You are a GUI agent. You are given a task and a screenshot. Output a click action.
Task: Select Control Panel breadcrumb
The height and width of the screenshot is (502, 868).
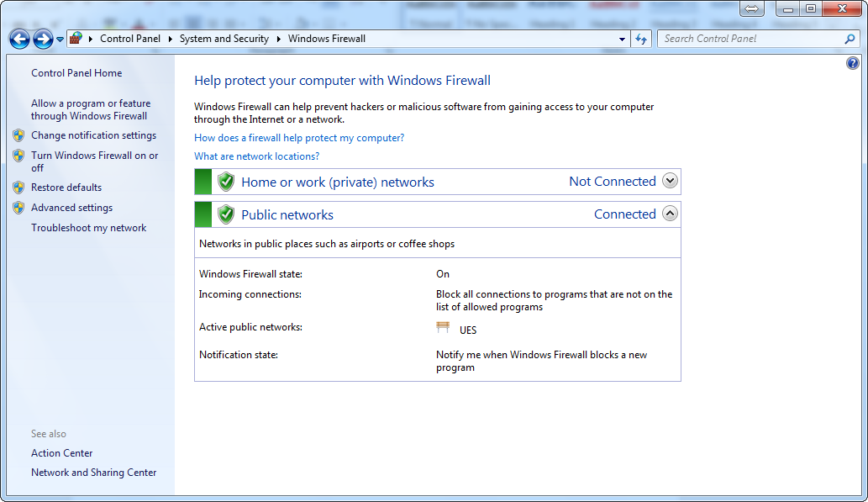click(130, 39)
